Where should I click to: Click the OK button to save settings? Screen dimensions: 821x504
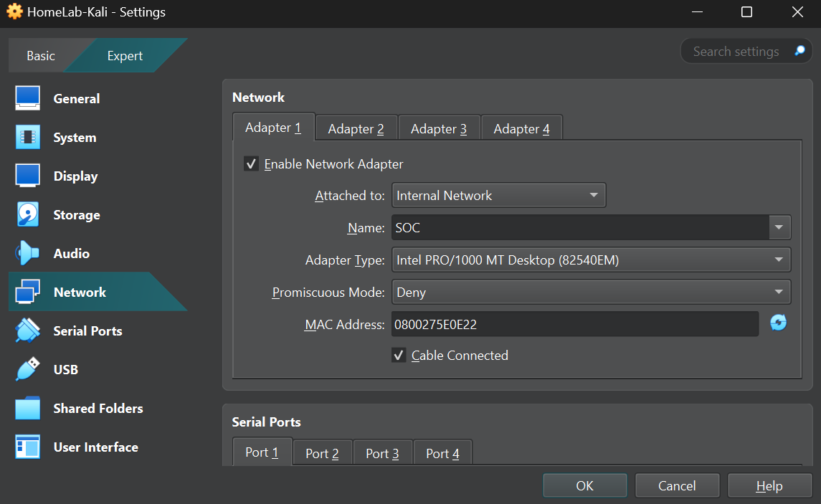click(584, 485)
